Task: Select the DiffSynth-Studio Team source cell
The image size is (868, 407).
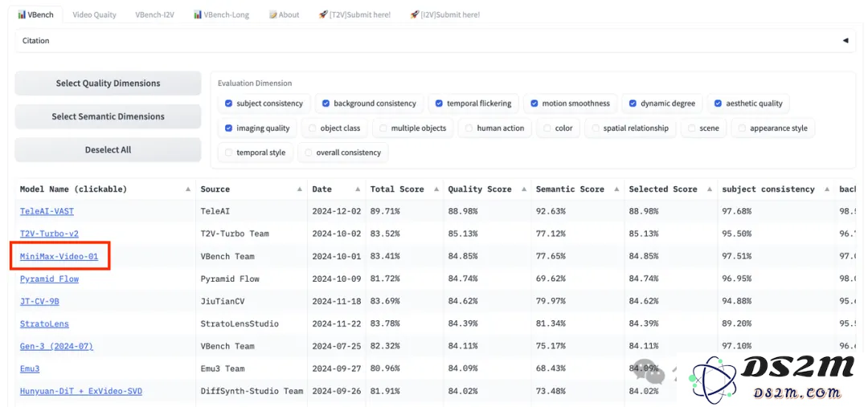Action: pyautogui.click(x=252, y=391)
